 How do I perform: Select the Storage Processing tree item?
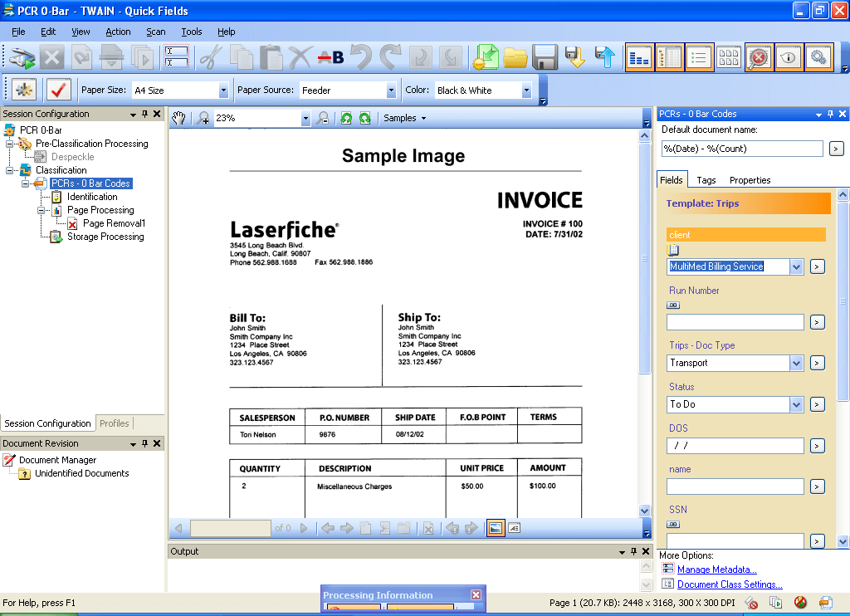pos(105,237)
